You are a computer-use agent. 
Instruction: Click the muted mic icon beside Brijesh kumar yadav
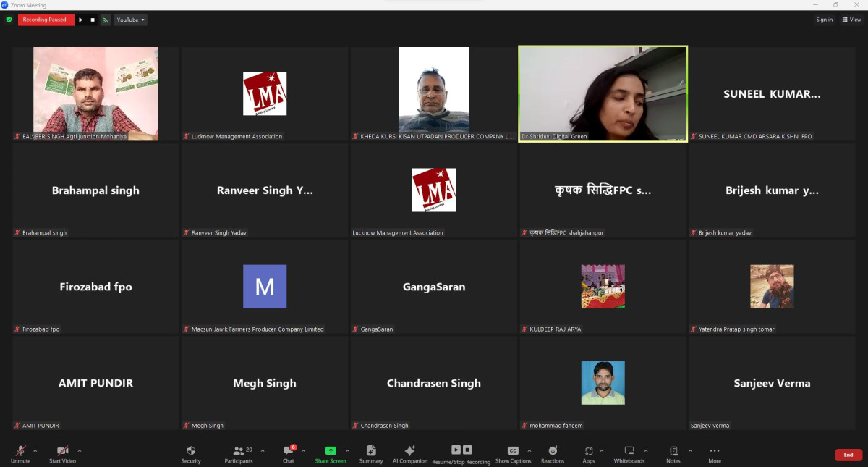click(694, 233)
